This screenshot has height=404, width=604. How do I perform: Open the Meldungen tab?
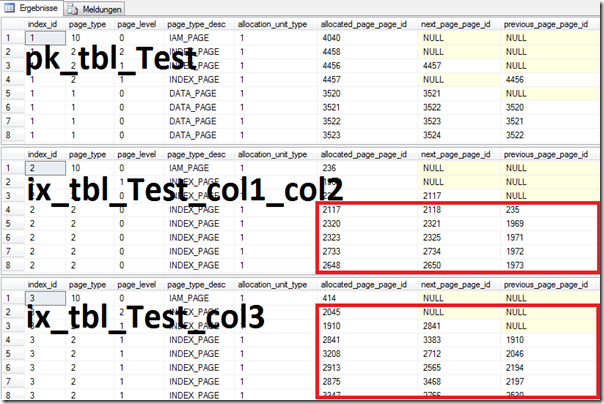point(95,9)
